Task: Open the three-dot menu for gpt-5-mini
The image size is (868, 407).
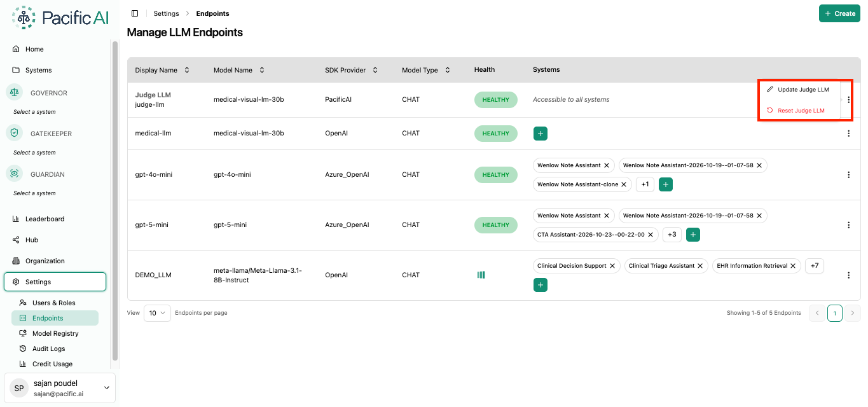Action: (x=848, y=225)
